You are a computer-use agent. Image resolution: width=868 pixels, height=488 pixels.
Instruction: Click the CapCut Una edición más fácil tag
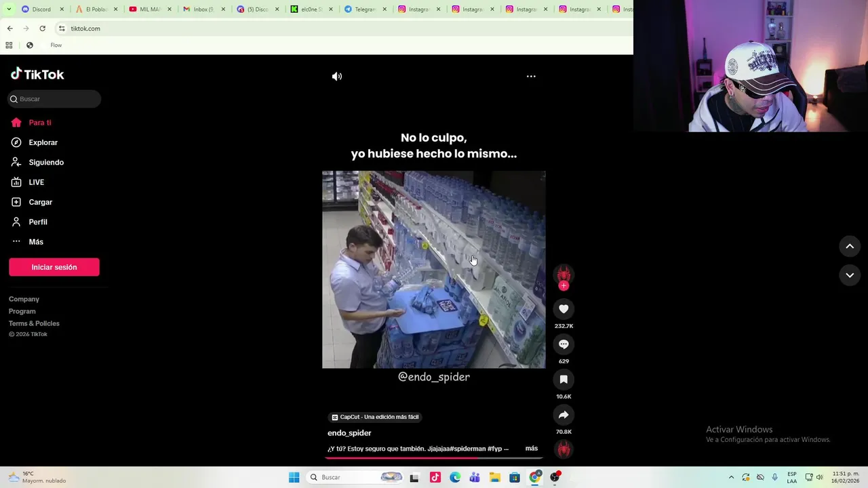375,417
